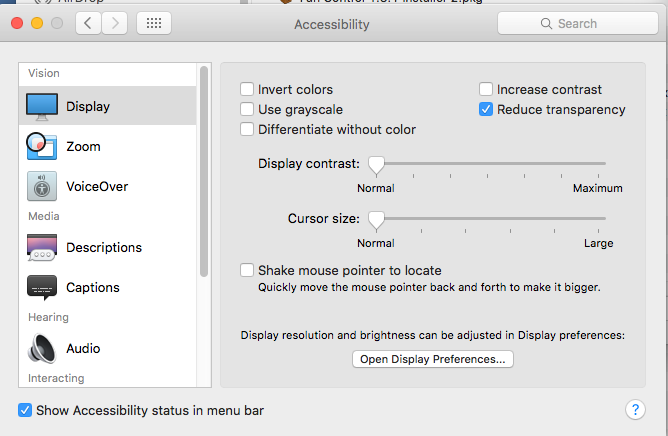Turn on Use grayscale
The height and width of the screenshot is (436, 668).
(247, 109)
